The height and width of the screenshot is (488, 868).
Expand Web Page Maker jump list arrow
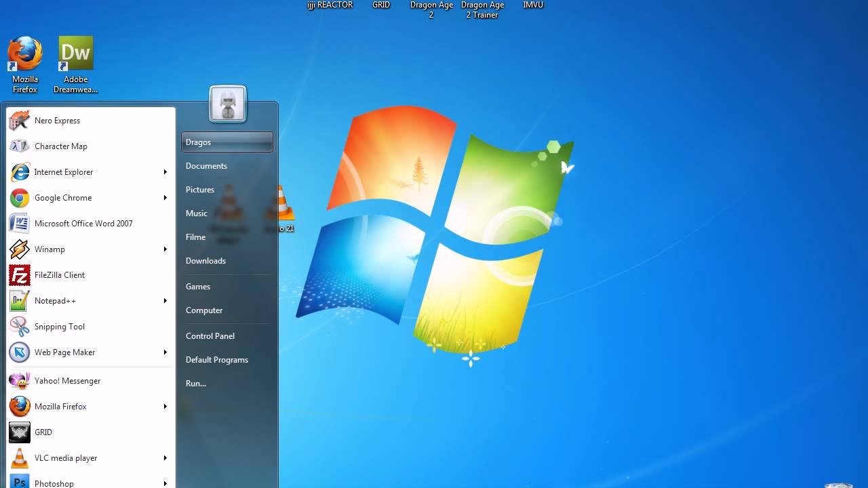165,352
